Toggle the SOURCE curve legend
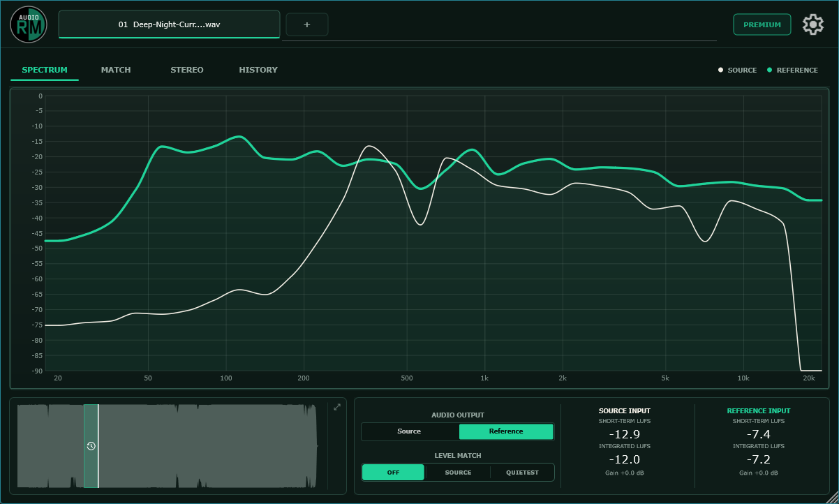 pos(738,70)
